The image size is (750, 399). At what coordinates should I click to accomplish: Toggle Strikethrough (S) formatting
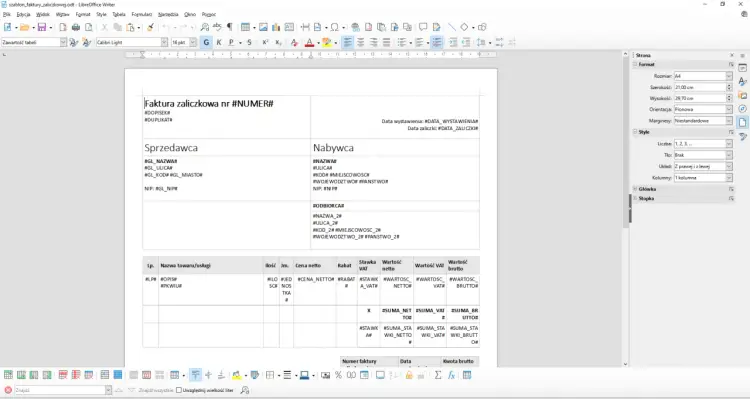click(249, 43)
